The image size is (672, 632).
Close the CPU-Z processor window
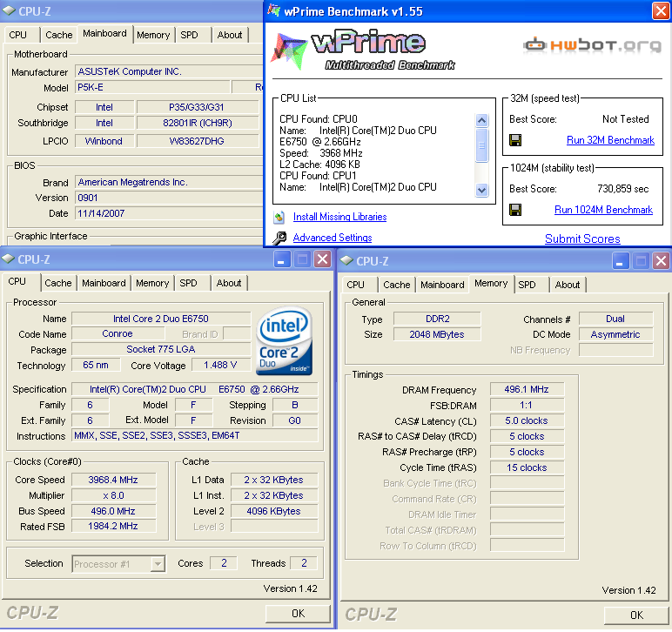(x=322, y=259)
